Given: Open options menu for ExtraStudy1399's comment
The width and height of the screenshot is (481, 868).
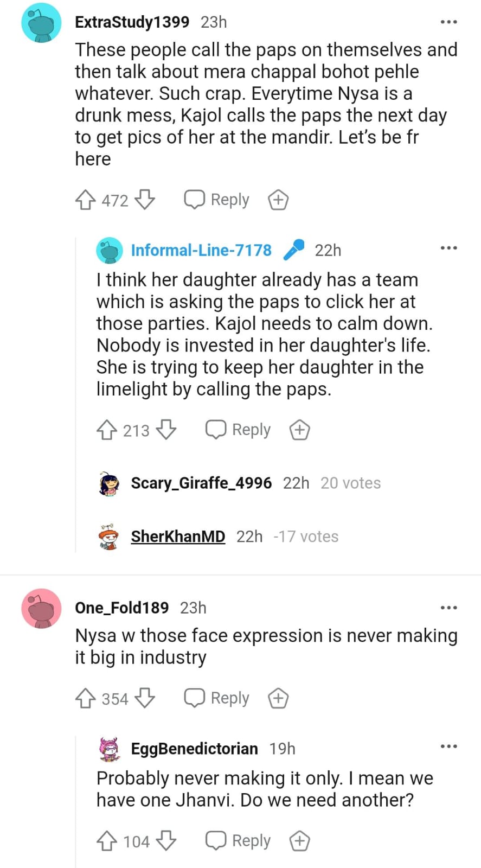Looking at the screenshot, I should [x=448, y=22].
